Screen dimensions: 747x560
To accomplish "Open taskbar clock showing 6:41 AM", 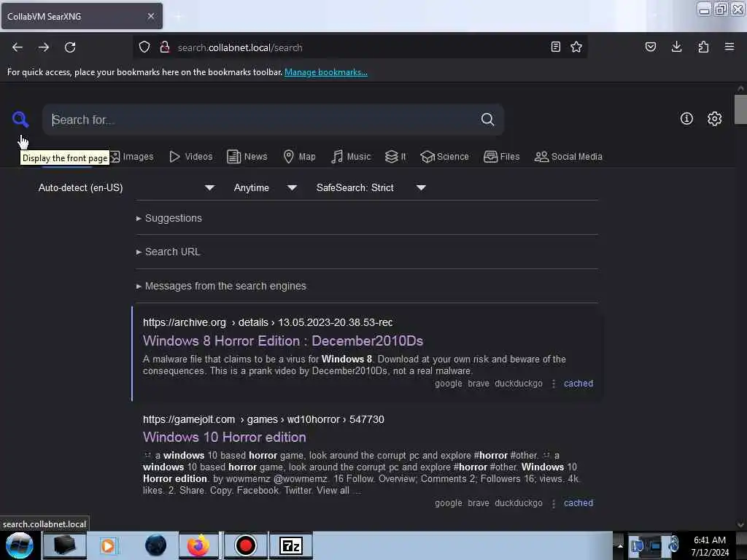I will point(710,545).
